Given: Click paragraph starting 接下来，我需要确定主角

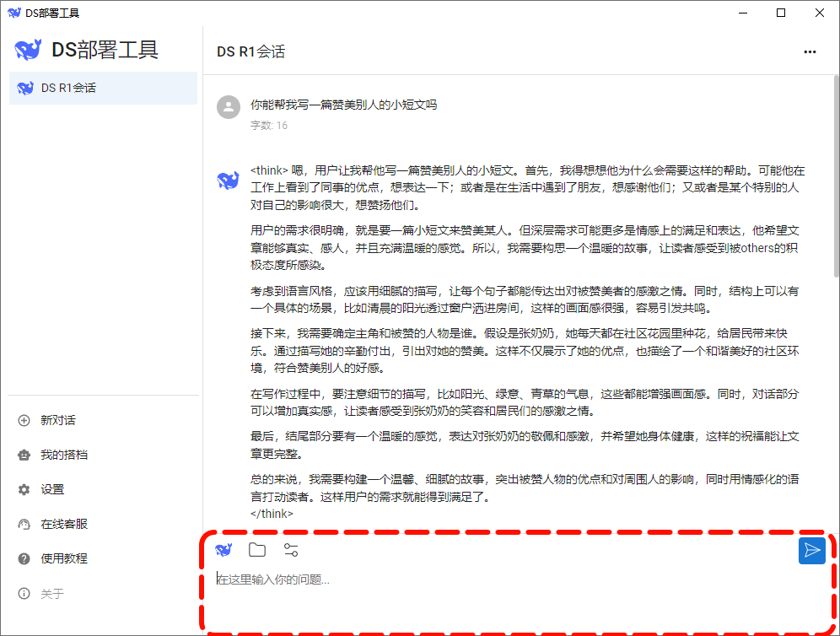Looking at the screenshot, I should coord(525,350).
